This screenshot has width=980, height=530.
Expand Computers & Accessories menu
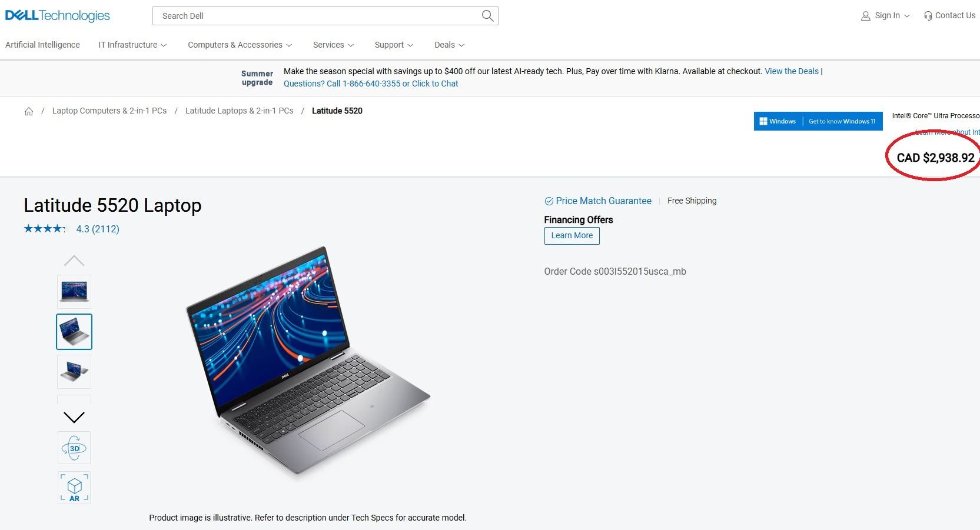tap(240, 45)
